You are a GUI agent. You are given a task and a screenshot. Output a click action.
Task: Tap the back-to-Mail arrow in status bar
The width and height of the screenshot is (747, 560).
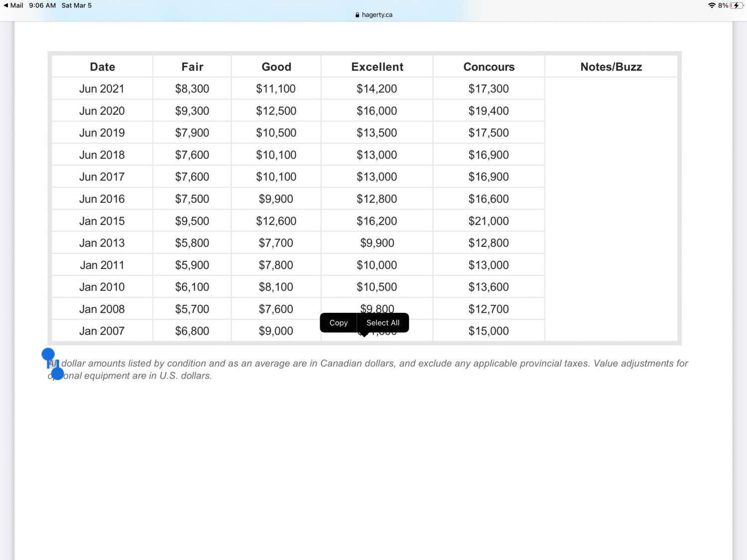tap(6, 5)
